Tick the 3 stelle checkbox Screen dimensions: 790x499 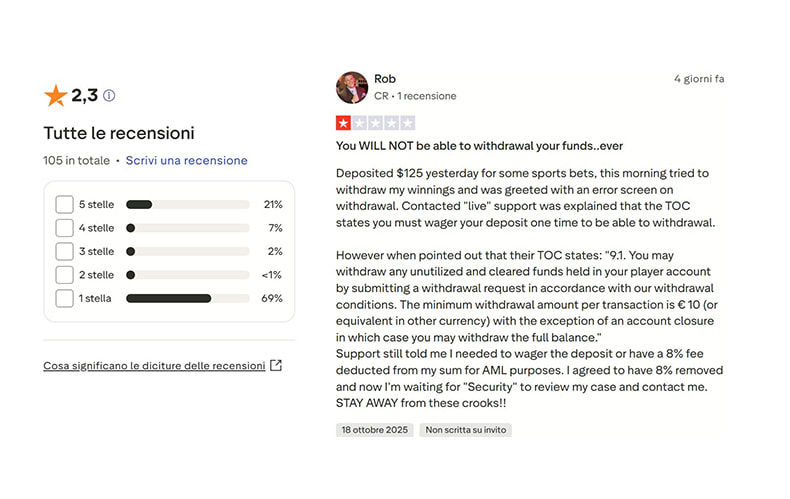64,251
